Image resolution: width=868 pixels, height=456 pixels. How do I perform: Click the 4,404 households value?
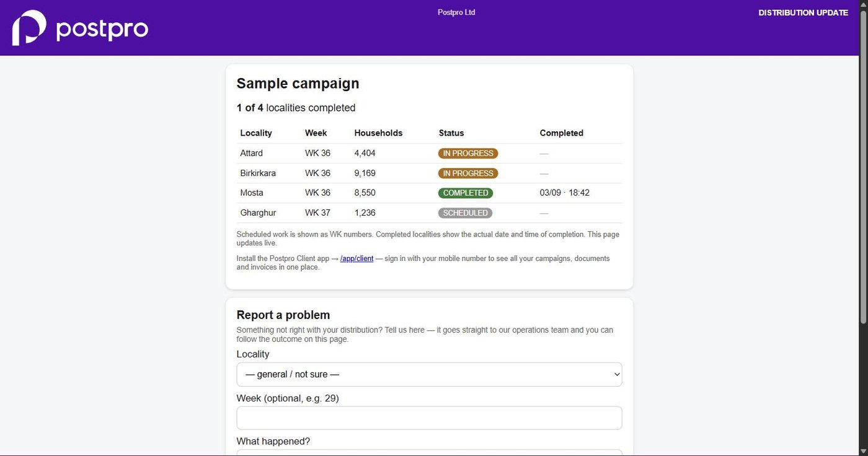(365, 153)
